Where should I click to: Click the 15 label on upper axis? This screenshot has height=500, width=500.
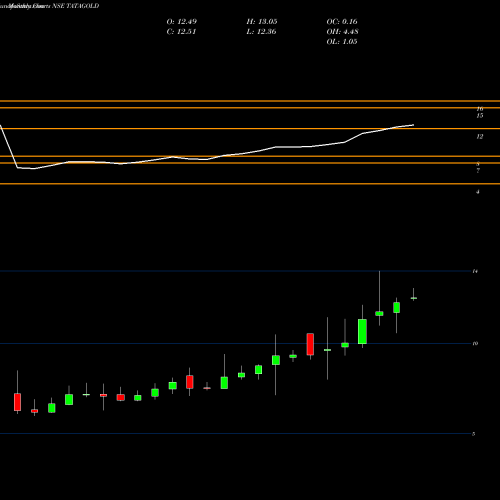click(x=480, y=116)
